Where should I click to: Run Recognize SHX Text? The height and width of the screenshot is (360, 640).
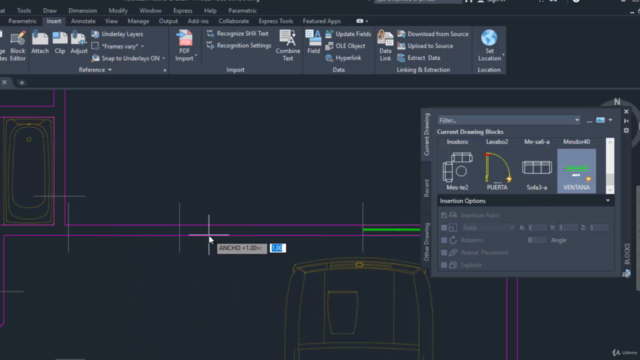(238, 33)
